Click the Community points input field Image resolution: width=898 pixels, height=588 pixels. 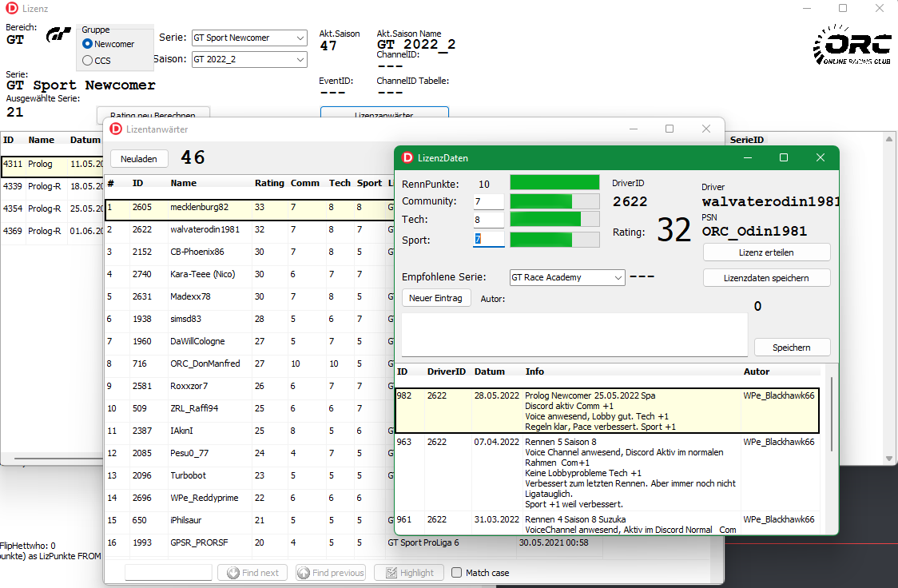pos(488,201)
